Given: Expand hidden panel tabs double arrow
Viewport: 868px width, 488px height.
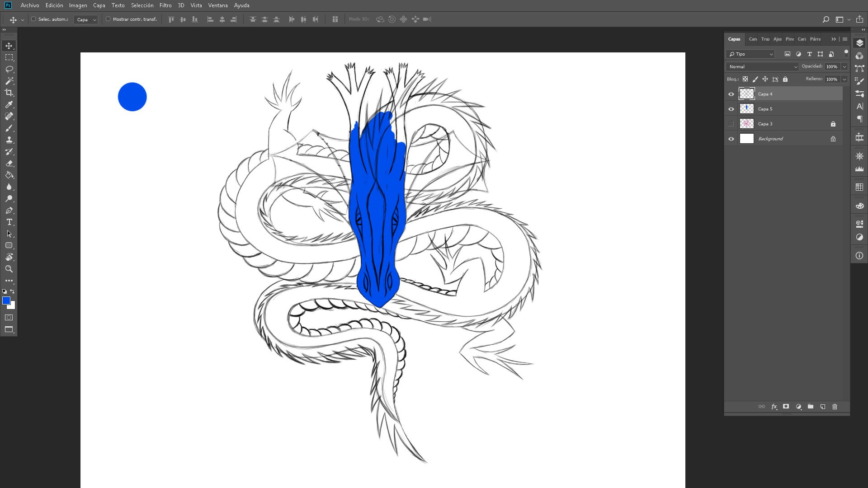Looking at the screenshot, I should [x=834, y=39].
